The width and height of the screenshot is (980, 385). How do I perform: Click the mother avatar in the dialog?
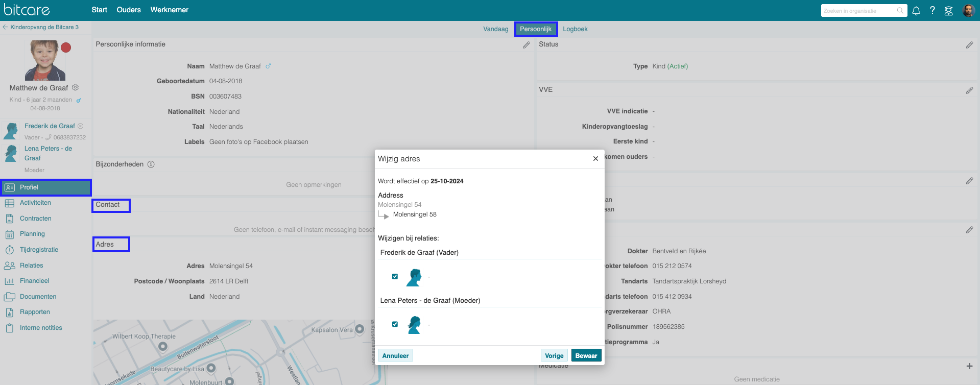pos(414,325)
